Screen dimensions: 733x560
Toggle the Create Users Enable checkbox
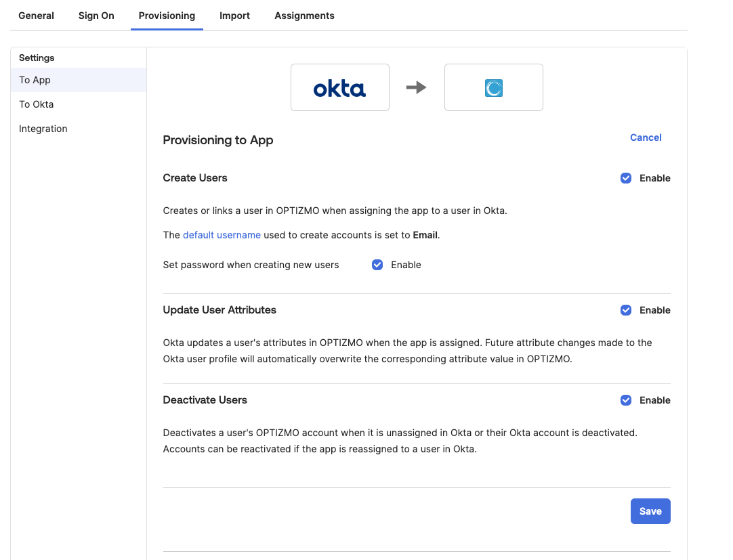[626, 178]
